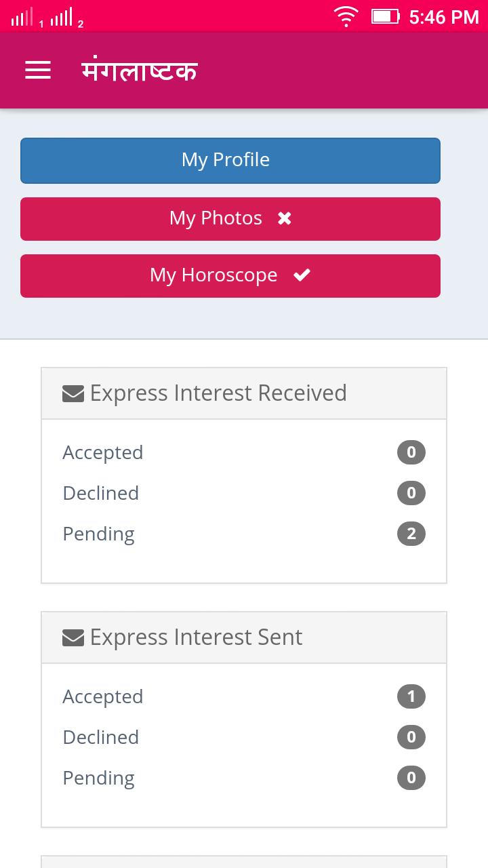This screenshot has height=868, width=488.
Task: Tap the checkmark icon on My Horoscope
Action: coord(302,275)
